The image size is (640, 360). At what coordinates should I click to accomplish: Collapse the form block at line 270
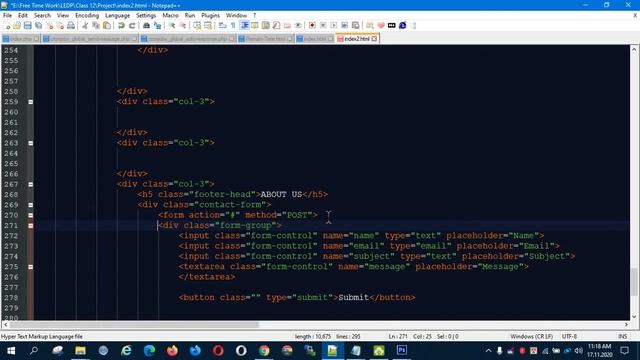click(x=31, y=215)
